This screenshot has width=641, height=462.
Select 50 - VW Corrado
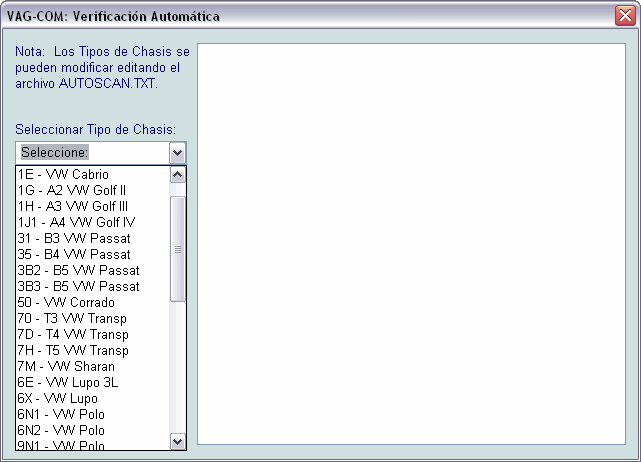[66, 302]
